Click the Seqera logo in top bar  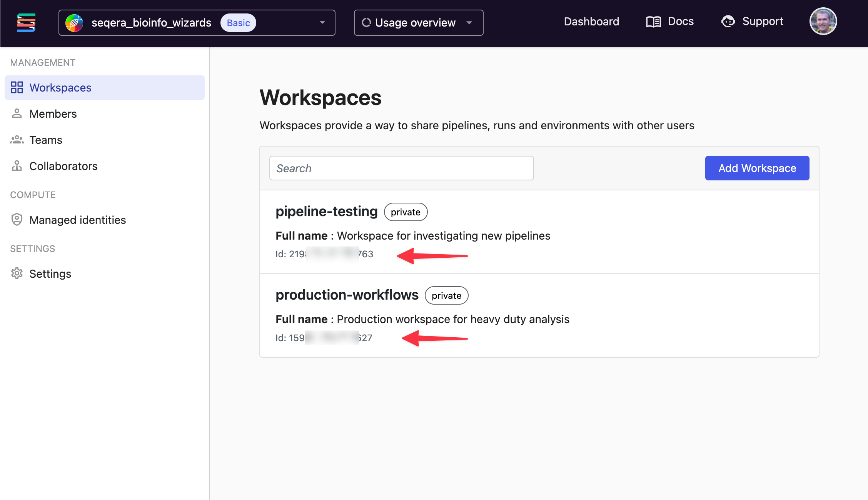click(26, 22)
